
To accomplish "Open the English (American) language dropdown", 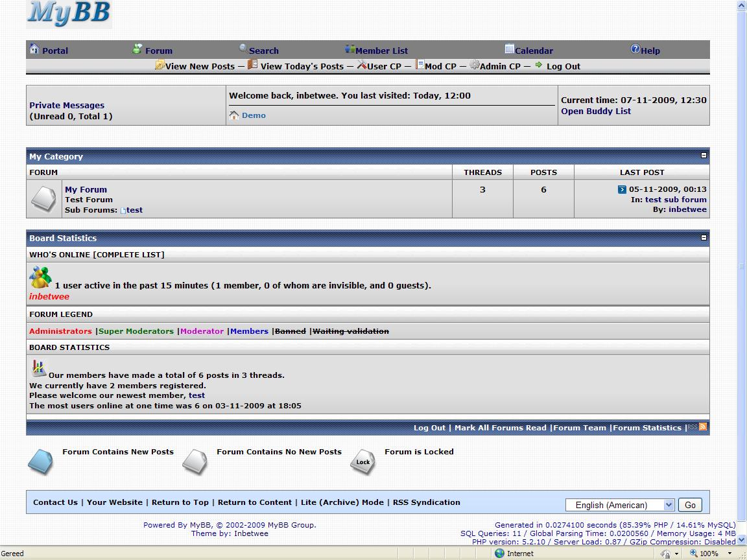I will (620, 505).
